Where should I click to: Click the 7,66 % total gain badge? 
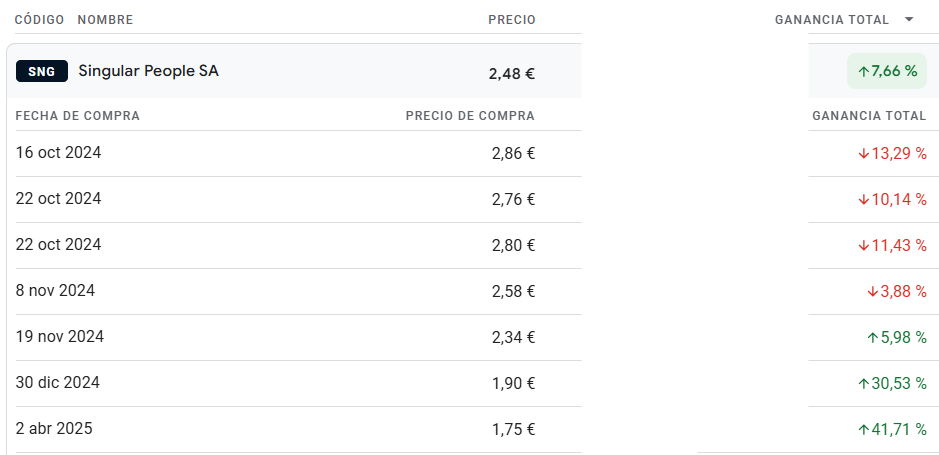tap(887, 71)
